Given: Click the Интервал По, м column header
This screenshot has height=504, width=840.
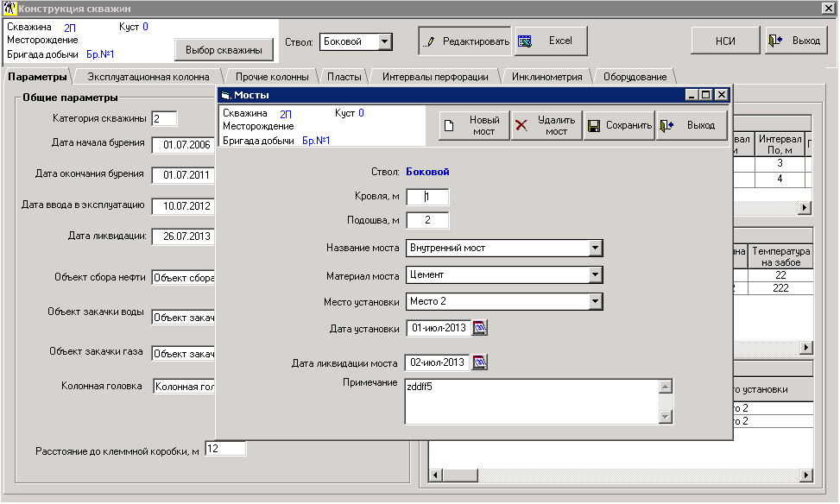Looking at the screenshot, I should point(780,145).
